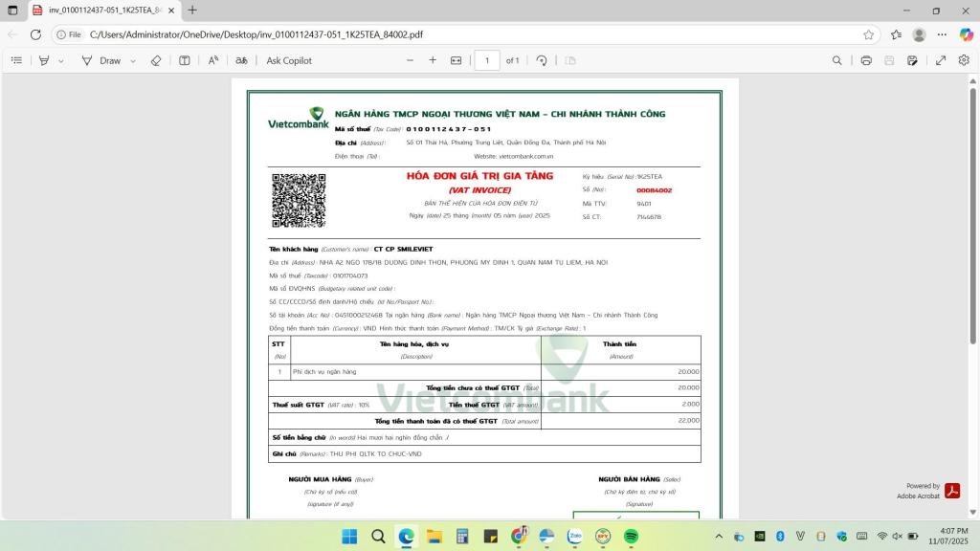Open a new browser tab
980x551 pixels.
click(x=192, y=10)
